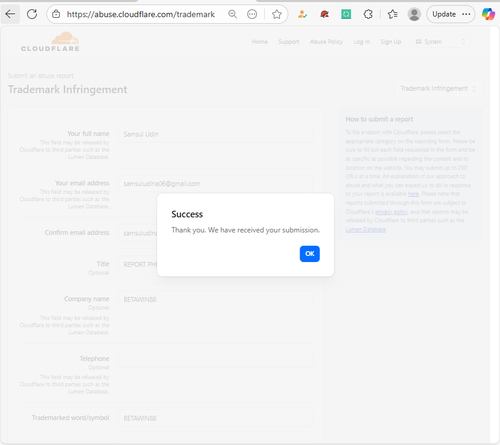Click the Your full name field
Viewport: 500px width, 445px height.
pos(215,134)
